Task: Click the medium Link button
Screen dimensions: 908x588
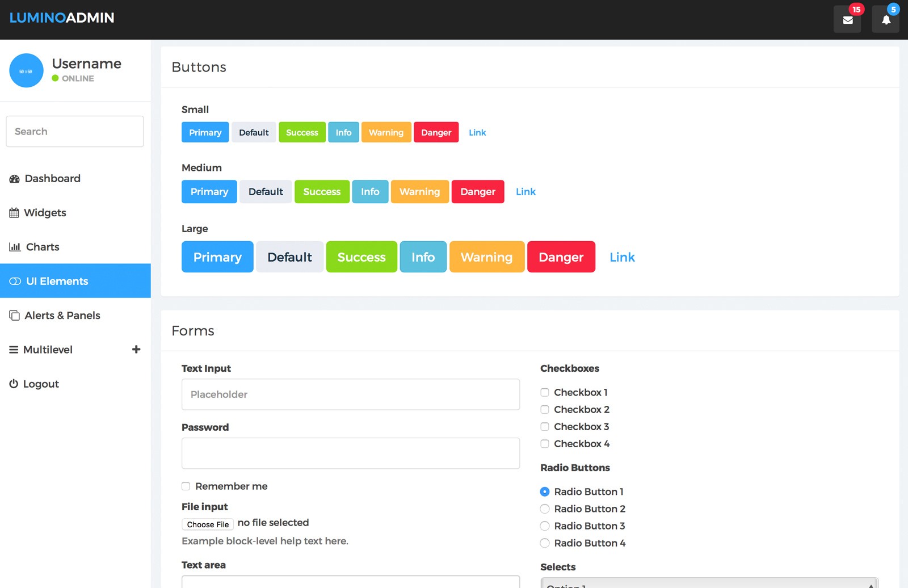Action: pyautogui.click(x=526, y=192)
